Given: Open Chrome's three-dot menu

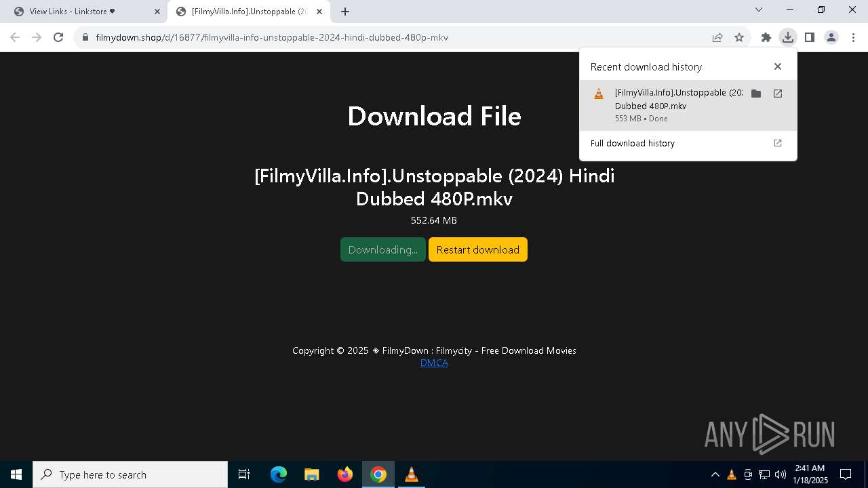Looking at the screenshot, I should click(x=852, y=37).
